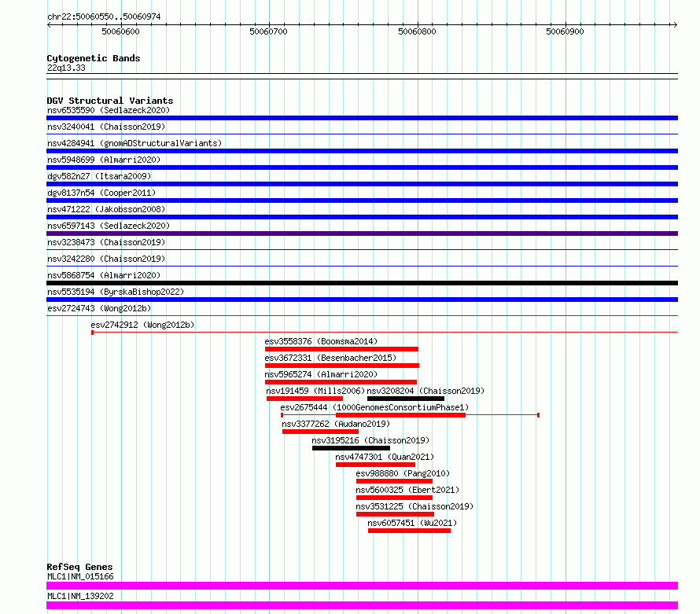This screenshot has height=614, width=700.
Task: Click the Cytogenetic Bands track title
Action: coord(94,58)
